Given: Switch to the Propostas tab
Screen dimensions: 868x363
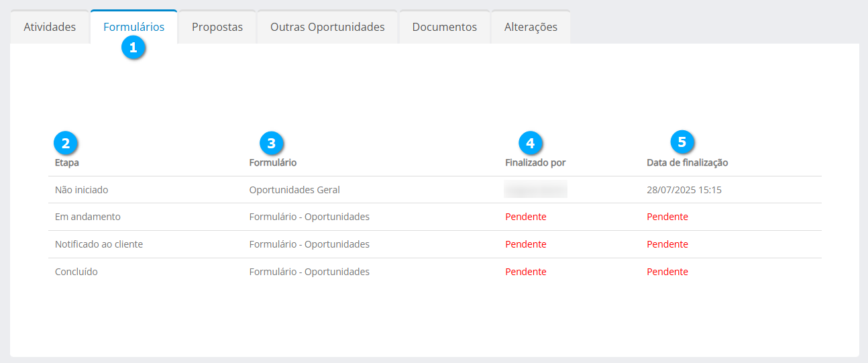Looking at the screenshot, I should 217,28.
